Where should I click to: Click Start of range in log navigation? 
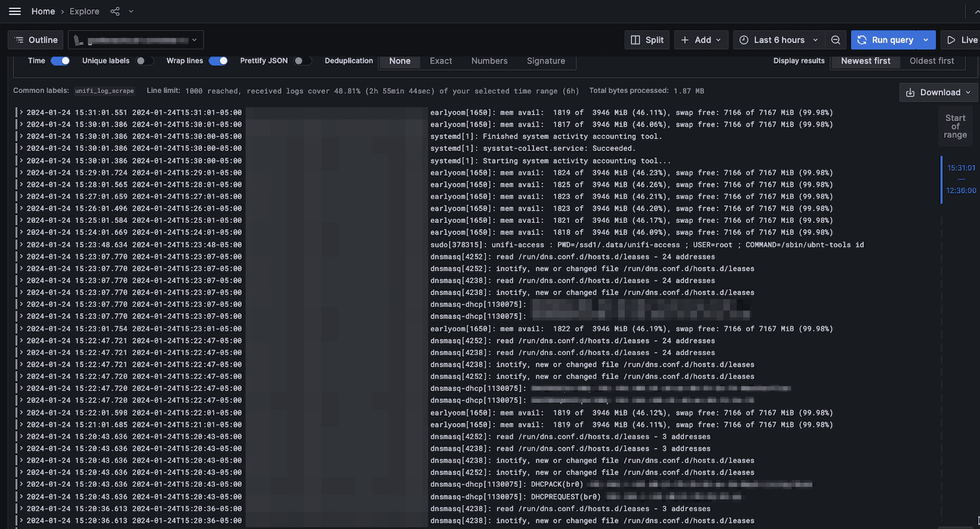(955, 126)
